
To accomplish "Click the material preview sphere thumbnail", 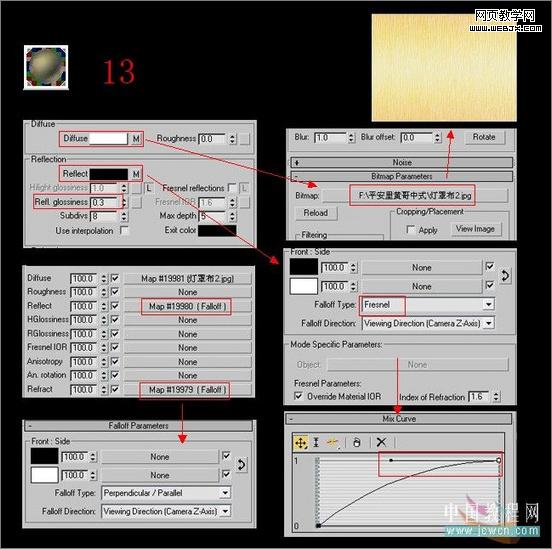I will tap(46, 67).
